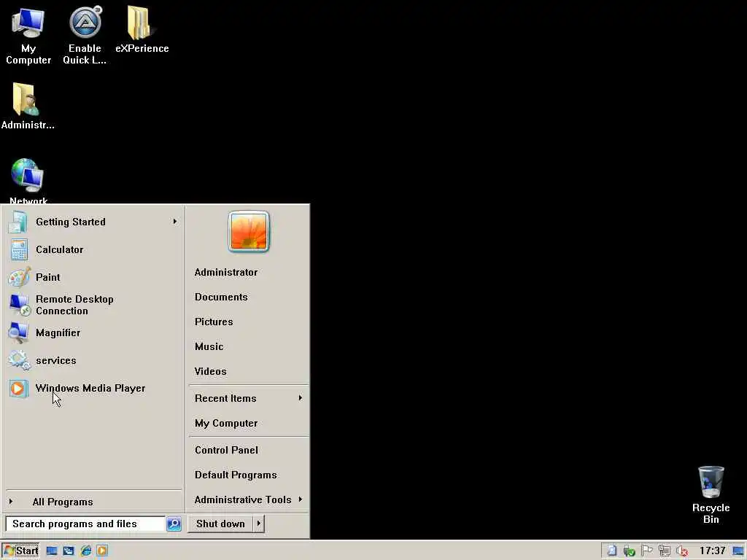747x560 pixels.
Task: Open Remote Desktop Connection
Action: 93,305
